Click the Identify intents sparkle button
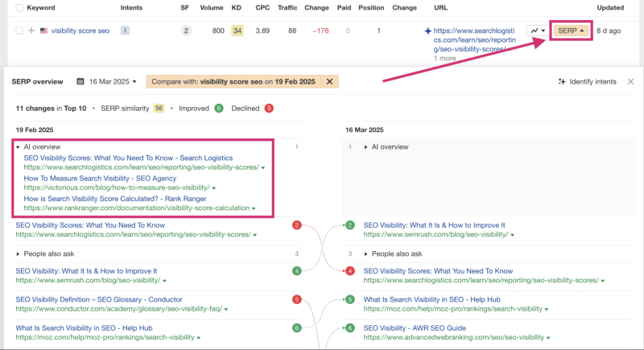Screen dimensions: 644x350 click(589, 82)
